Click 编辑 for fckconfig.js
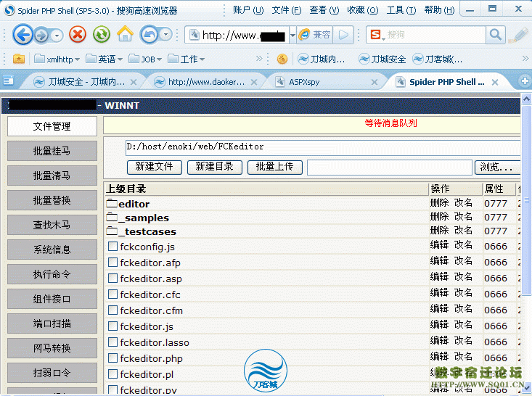 [439, 245]
